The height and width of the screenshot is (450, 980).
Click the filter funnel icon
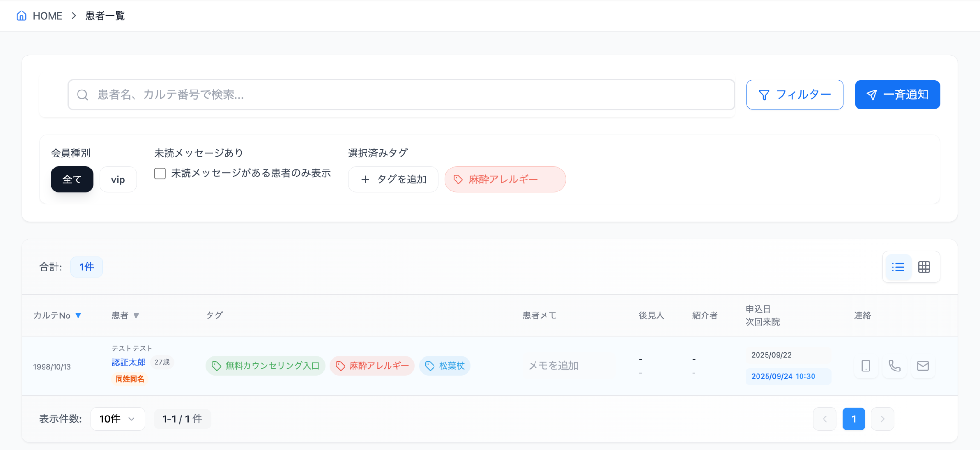point(764,94)
